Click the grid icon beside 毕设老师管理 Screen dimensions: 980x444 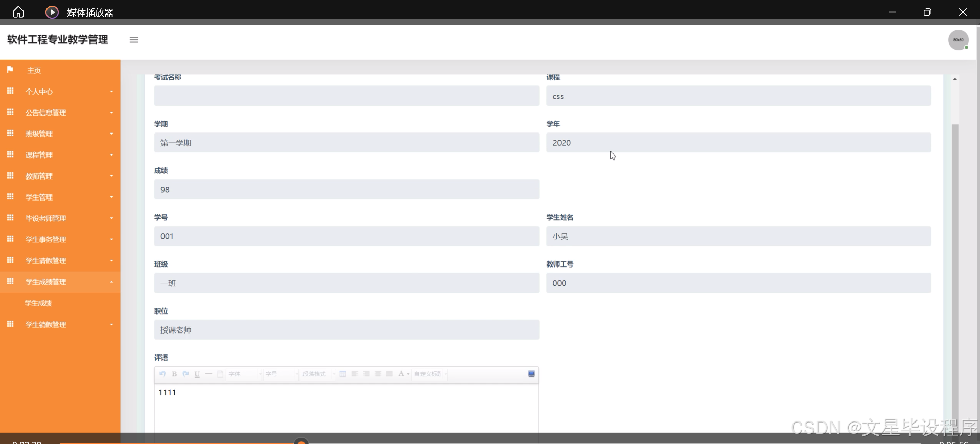coord(10,218)
